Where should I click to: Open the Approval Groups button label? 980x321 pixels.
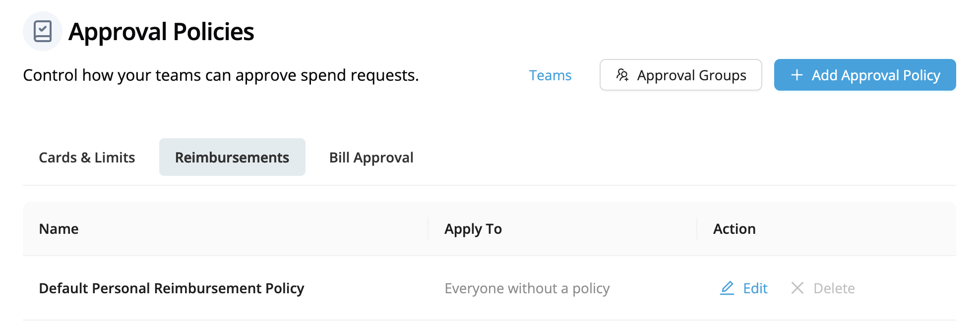[691, 75]
